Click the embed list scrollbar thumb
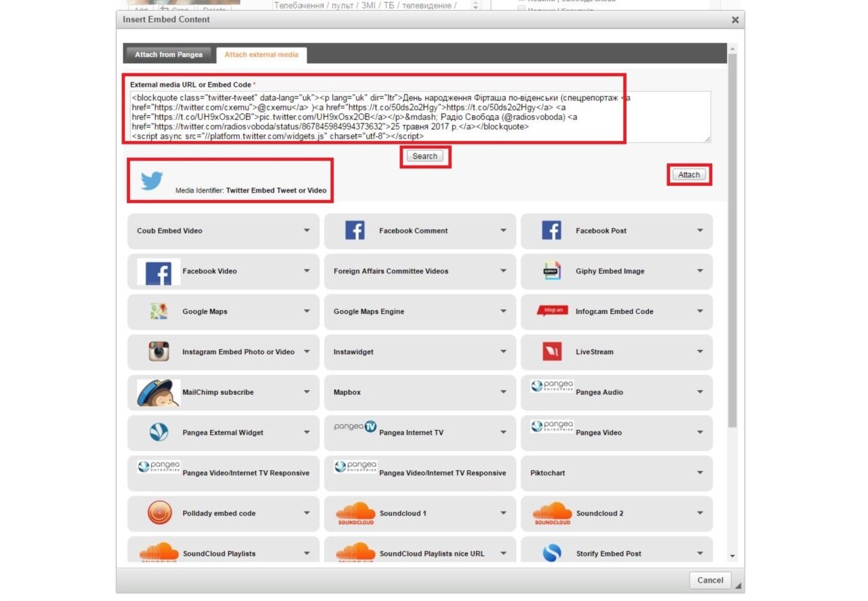The height and width of the screenshot is (601, 868). [x=732, y=240]
